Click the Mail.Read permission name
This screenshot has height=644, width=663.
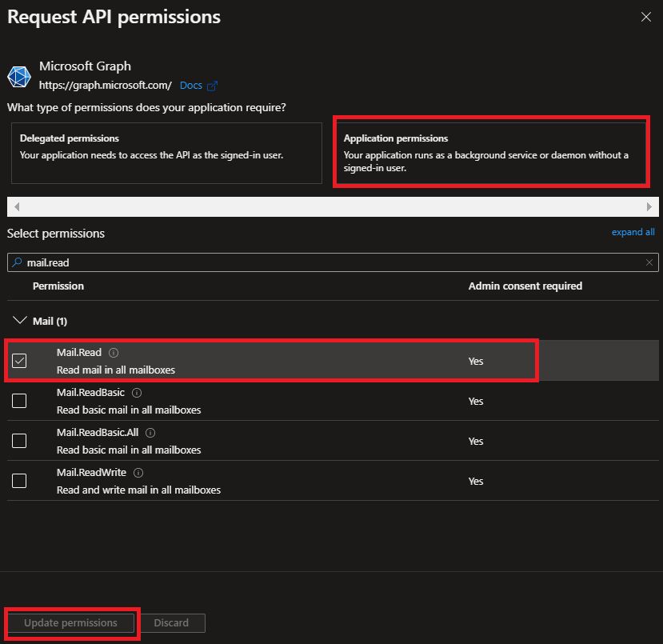[x=79, y=353]
